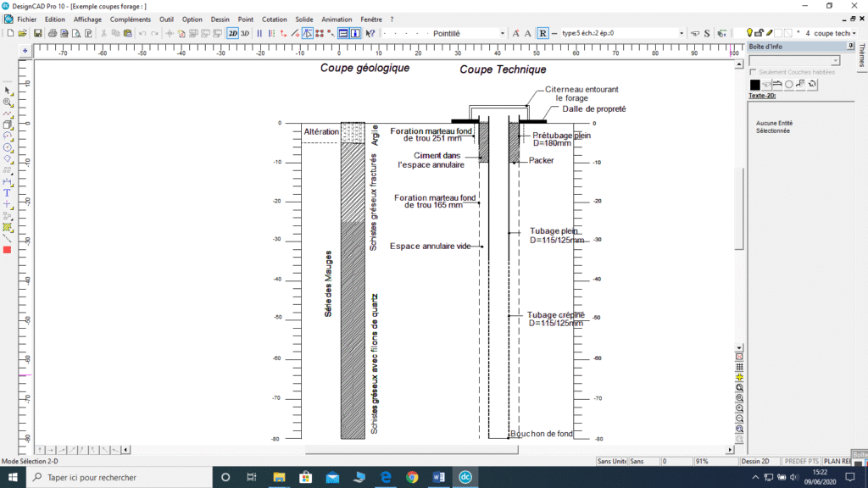The width and height of the screenshot is (868, 488).
Task: Toggle the 2D mode button
Action: point(232,33)
